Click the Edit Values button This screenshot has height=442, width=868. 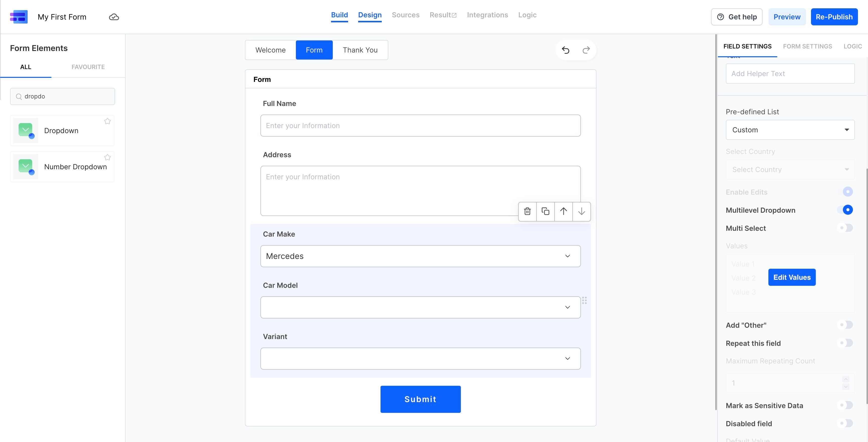tap(792, 277)
